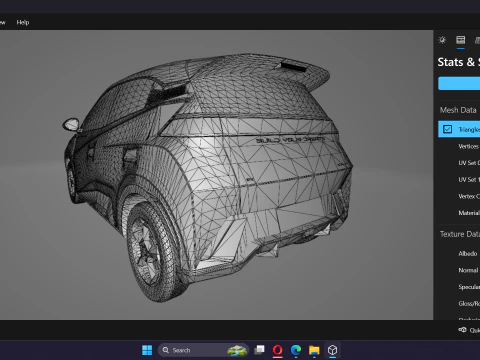Click the 3D Viewer taskbar icon
Screen dimensions: 480x360
pyautogui.click(x=332, y=350)
